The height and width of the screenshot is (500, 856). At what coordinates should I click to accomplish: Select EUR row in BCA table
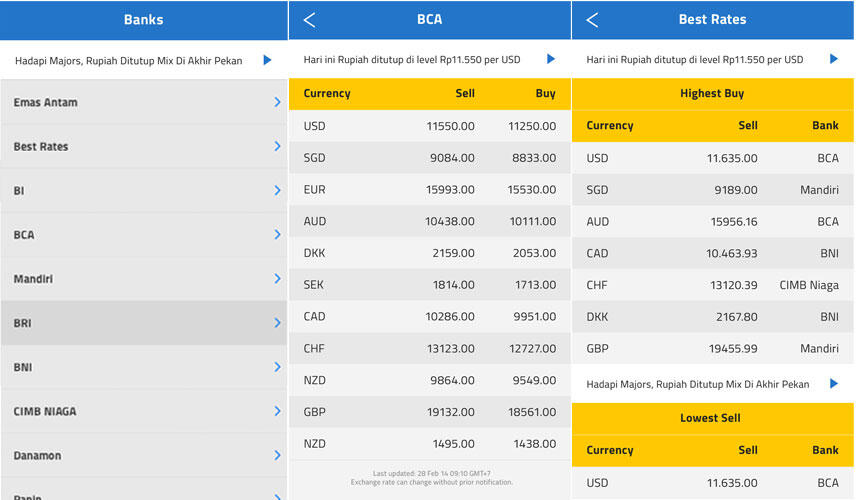tap(430, 189)
